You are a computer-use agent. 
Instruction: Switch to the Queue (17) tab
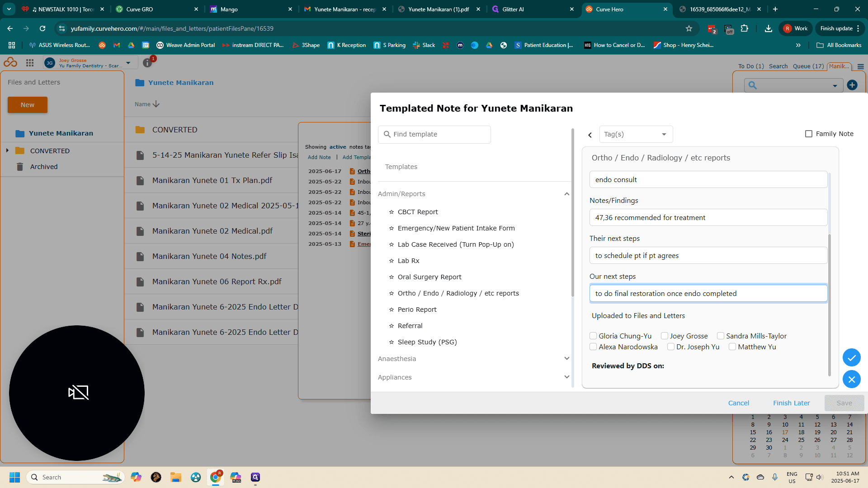[x=808, y=66]
